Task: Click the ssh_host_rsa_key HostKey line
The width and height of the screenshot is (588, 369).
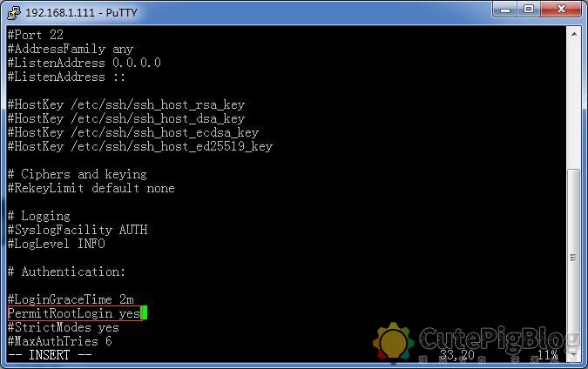Action: (126, 104)
